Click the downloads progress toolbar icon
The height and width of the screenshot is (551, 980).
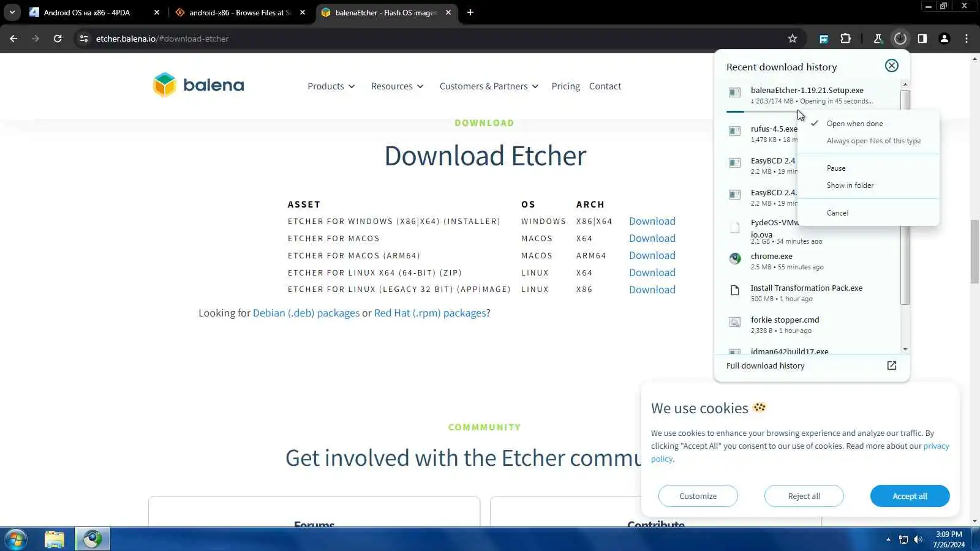point(900,39)
